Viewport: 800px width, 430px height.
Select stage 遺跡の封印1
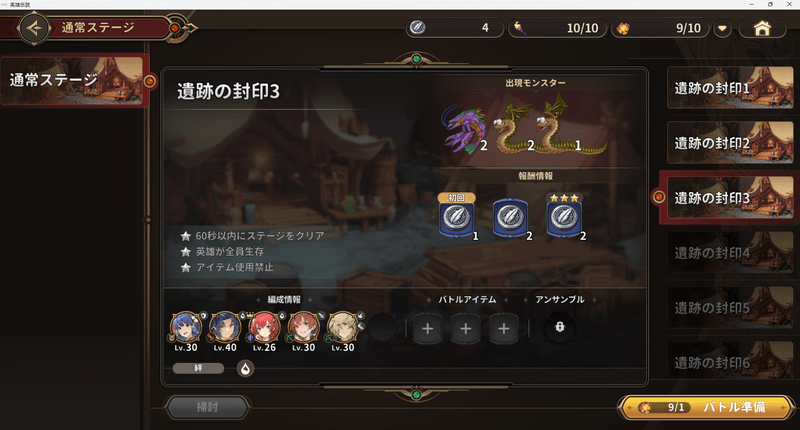click(x=730, y=88)
